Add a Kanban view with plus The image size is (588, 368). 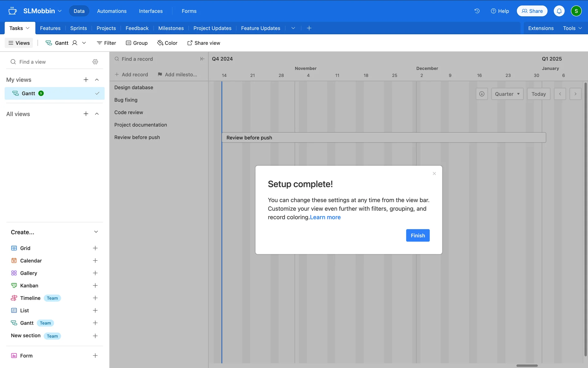(x=95, y=286)
